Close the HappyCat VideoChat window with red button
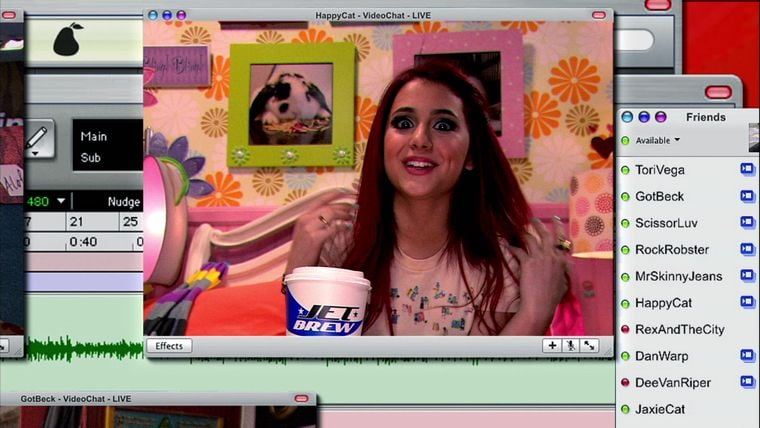 coord(599,15)
